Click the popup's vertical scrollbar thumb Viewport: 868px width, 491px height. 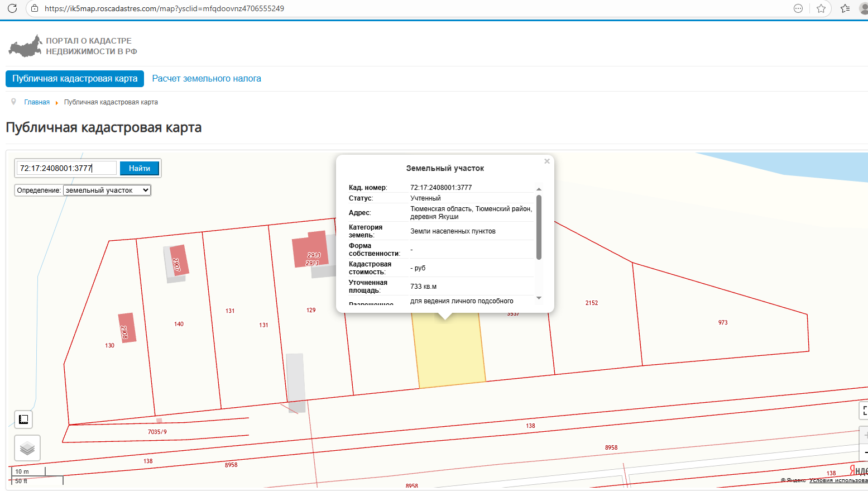pos(539,227)
